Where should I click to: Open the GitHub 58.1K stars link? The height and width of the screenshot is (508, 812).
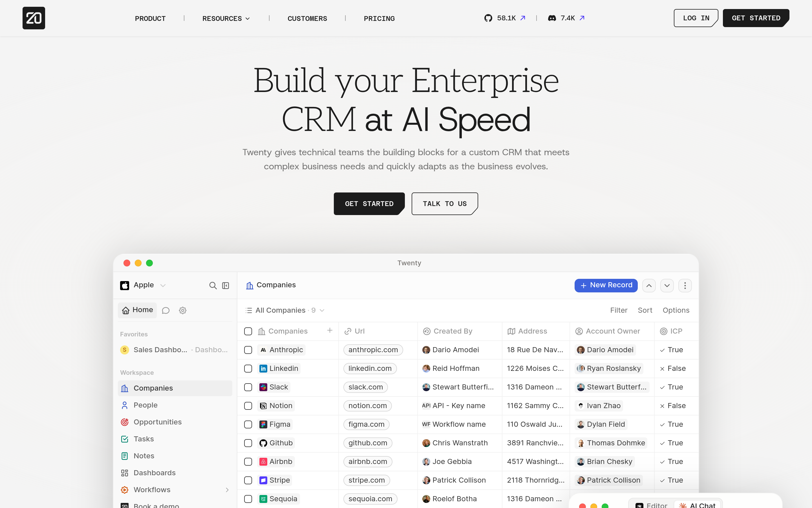pyautogui.click(x=505, y=18)
